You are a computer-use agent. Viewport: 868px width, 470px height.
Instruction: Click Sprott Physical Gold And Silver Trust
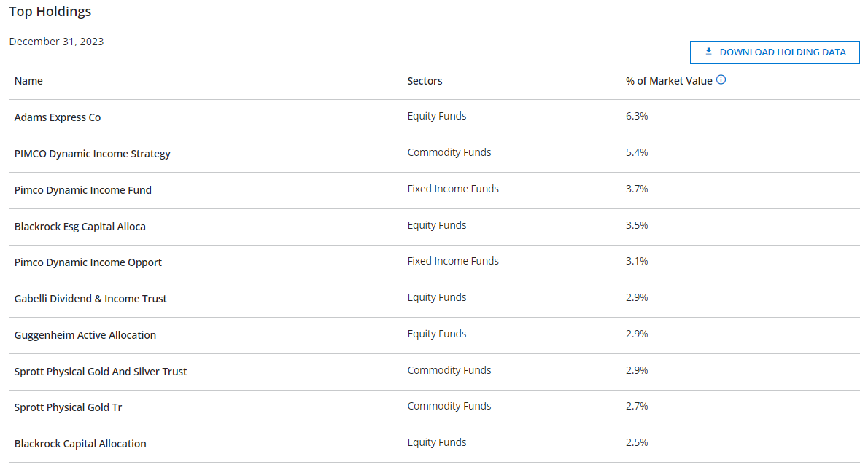pyautogui.click(x=101, y=371)
